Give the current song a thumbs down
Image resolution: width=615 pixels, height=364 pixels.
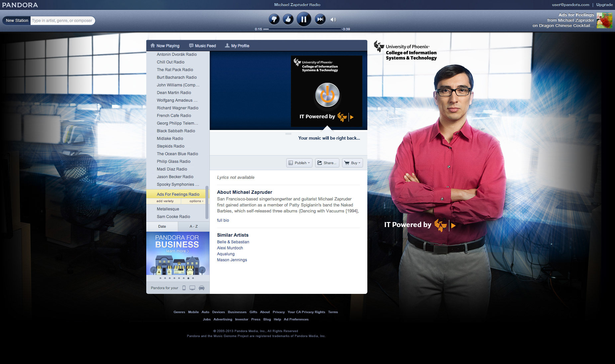tap(274, 19)
